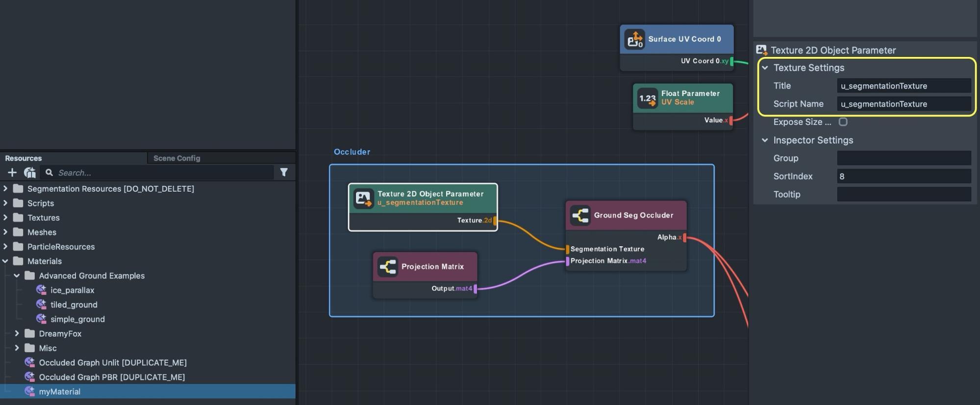Collapse the Advanced Ground Examples folder
980x405 pixels.
coord(17,276)
